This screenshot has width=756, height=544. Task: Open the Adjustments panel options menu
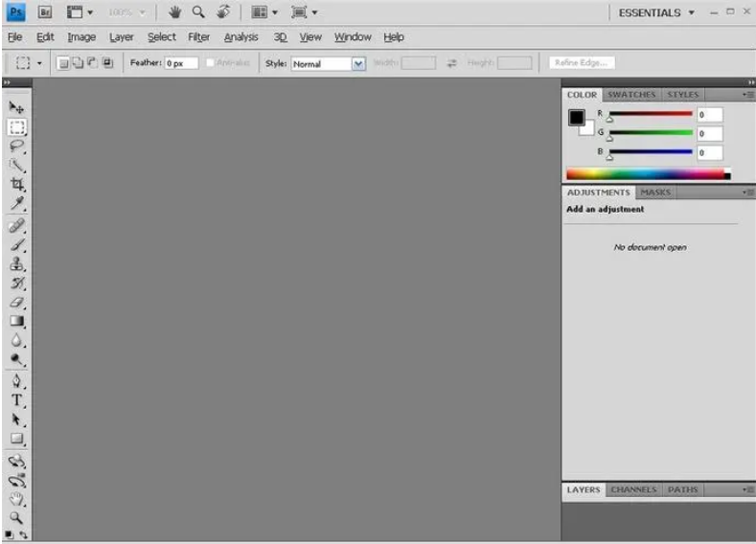[747, 193]
